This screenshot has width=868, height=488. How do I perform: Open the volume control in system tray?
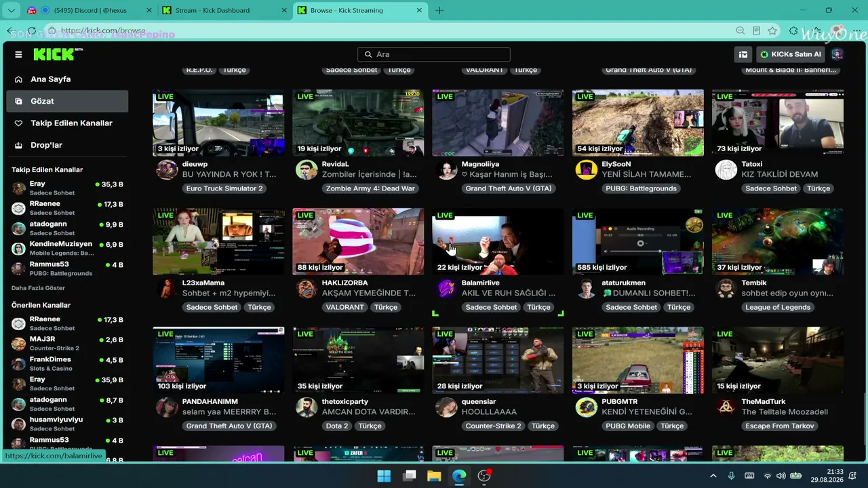point(781,476)
